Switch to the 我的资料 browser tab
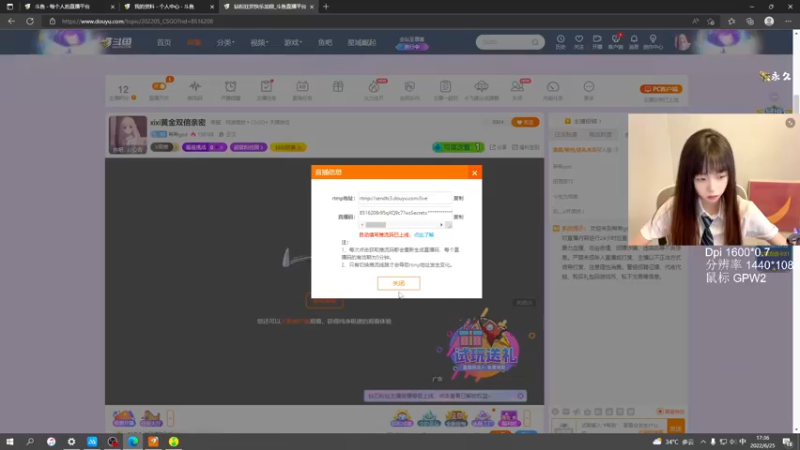Image resolution: width=800 pixels, height=450 pixels. pos(168,7)
